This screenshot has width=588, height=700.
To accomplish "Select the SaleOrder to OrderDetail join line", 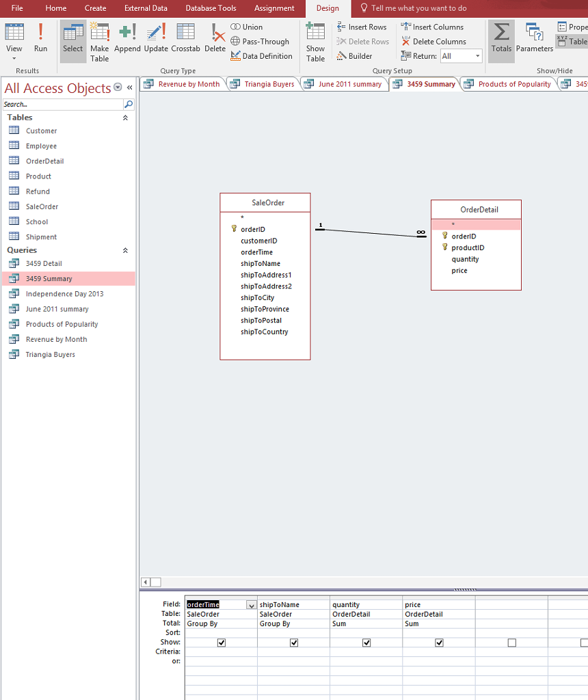I will [x=371, y=232].
